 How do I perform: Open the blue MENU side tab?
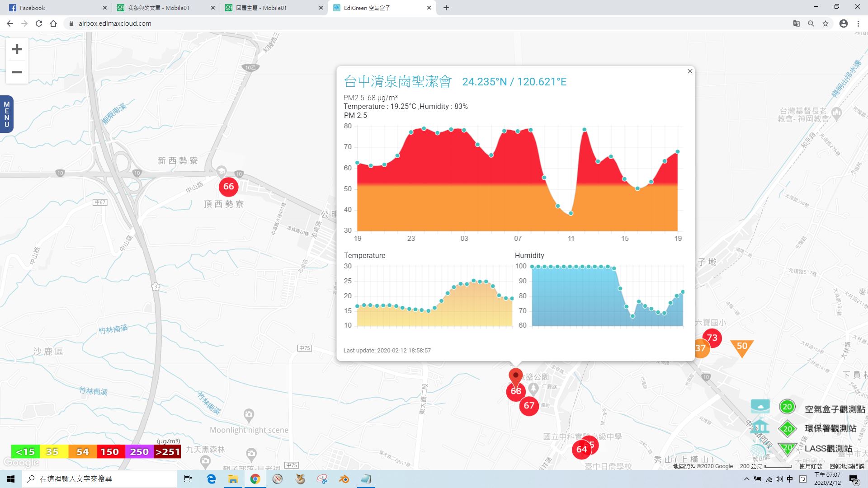click(6, 114)
